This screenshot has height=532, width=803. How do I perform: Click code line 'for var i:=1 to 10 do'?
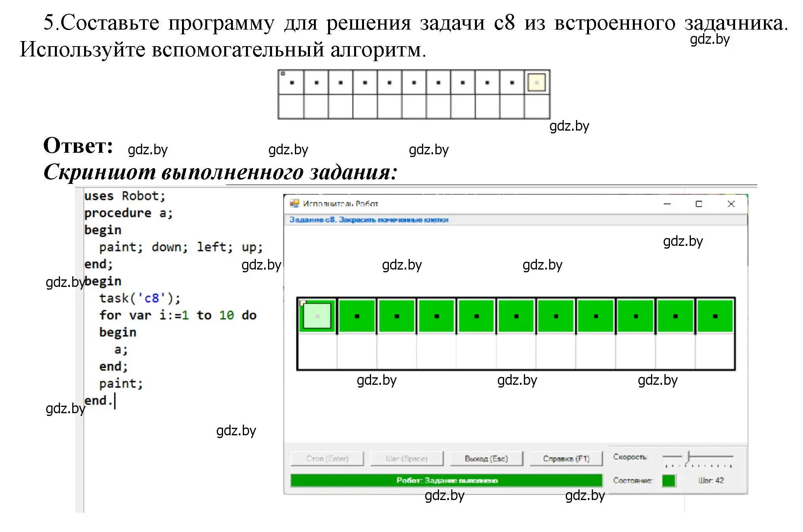178,315
